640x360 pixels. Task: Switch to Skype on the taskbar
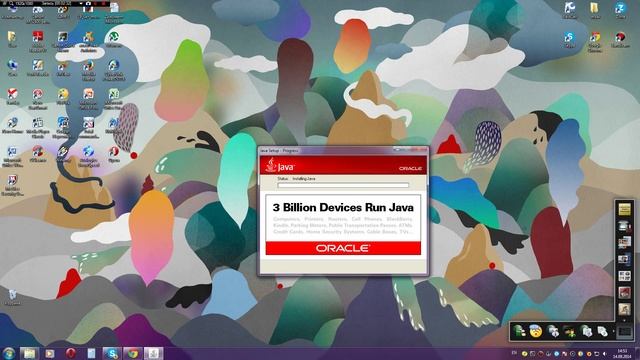pyautogui.click(x=111, y=353)
